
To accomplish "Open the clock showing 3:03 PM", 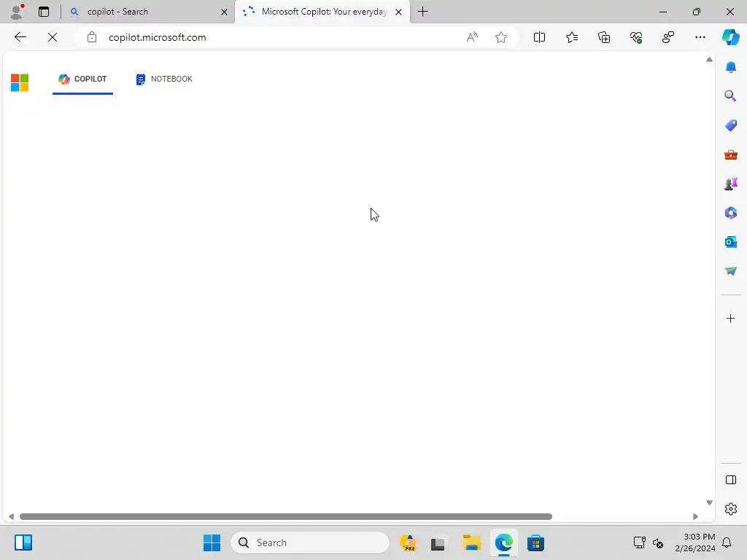I will [x=694, y=542].
